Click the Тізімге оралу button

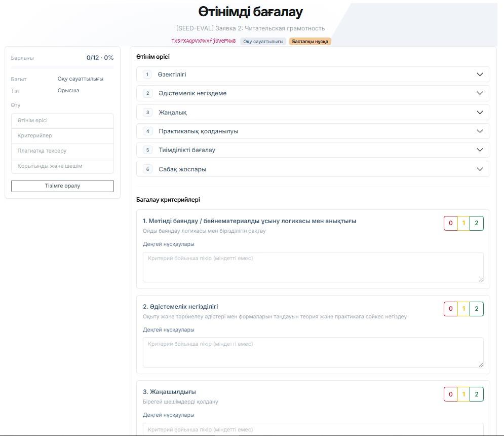(62, 186)
